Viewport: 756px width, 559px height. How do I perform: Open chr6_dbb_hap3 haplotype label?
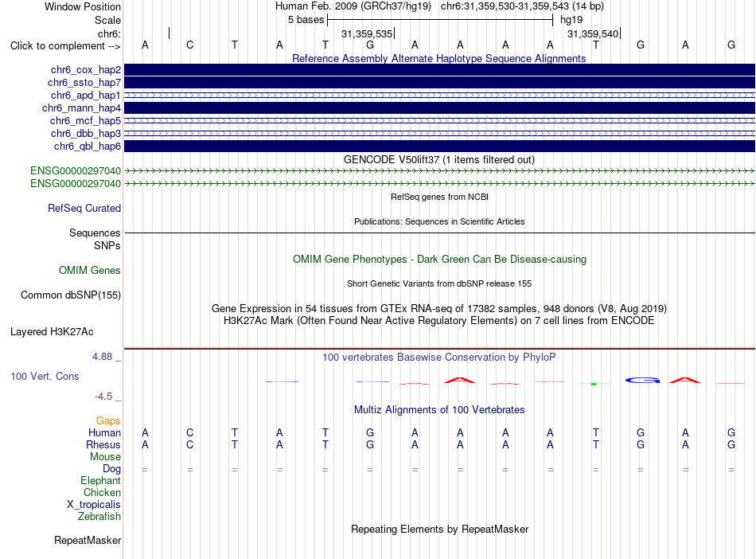(86, 134)
